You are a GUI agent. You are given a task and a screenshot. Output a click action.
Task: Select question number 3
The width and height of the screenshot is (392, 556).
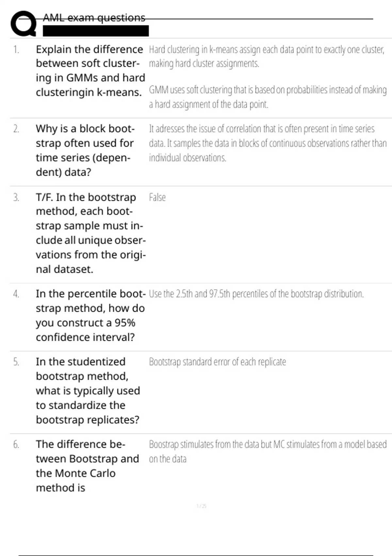point(16,198)
